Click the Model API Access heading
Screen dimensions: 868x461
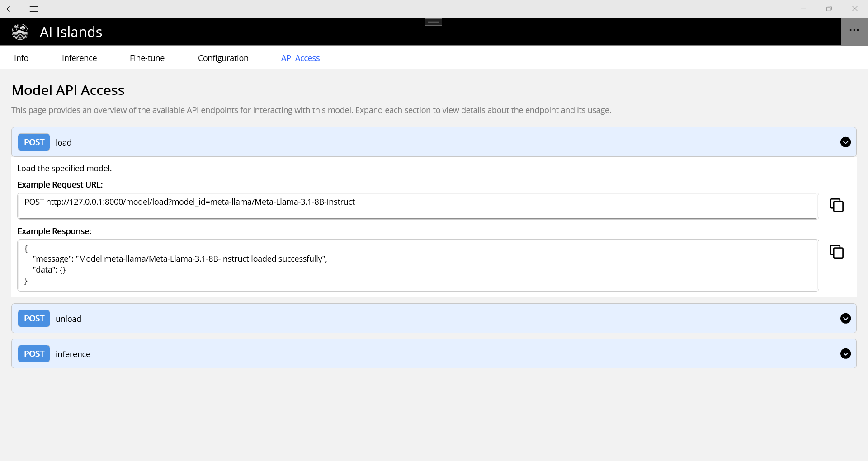tap(68, 90)
